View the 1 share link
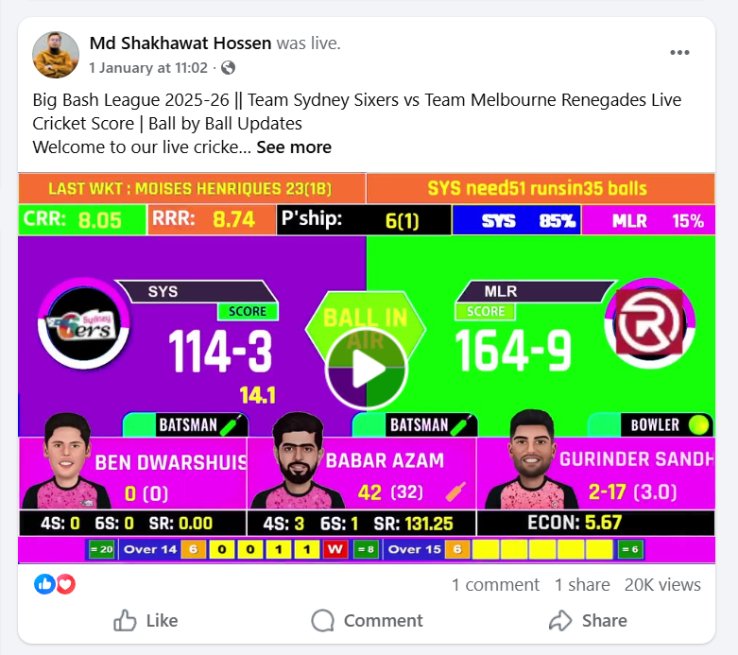The height and width of the screenshot is (655, 738). pos(582,584)
